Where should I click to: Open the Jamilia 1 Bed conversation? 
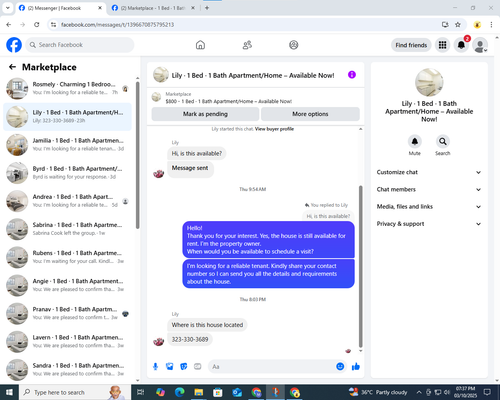point(67,145)
